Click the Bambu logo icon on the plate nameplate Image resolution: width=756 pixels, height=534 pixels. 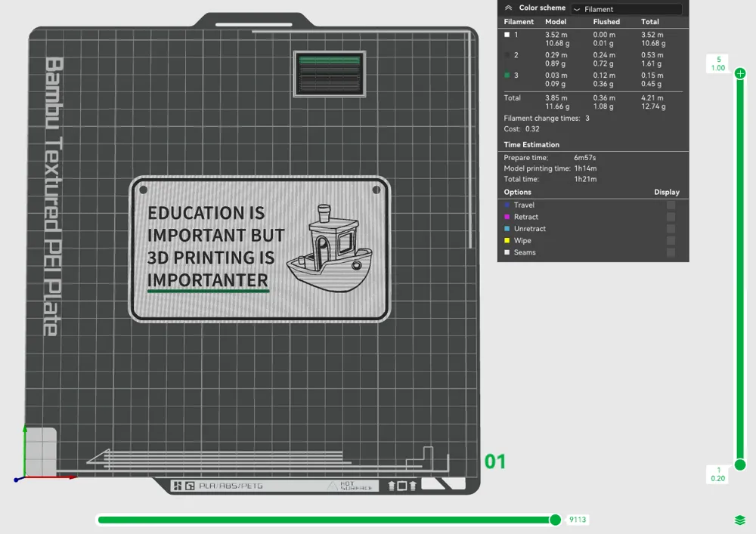(x=177, y=486)
